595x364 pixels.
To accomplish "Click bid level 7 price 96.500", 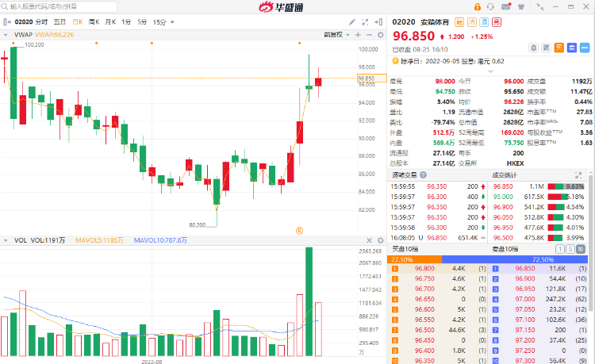I will coord(424,330).
